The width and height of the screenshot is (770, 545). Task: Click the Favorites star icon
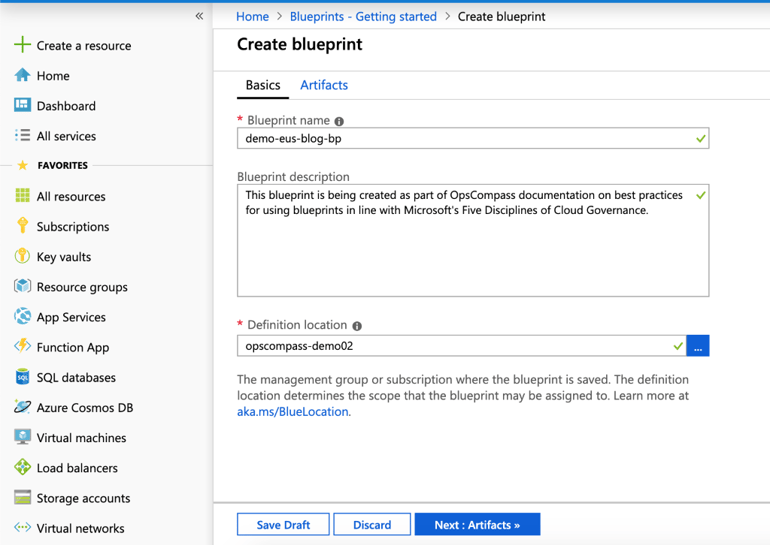pos(23,165)
